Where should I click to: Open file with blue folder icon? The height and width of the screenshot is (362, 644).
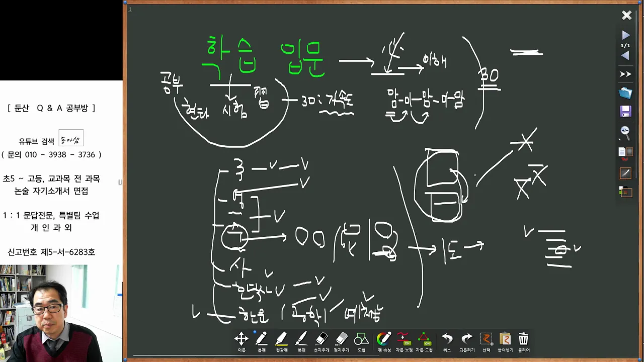625,93
